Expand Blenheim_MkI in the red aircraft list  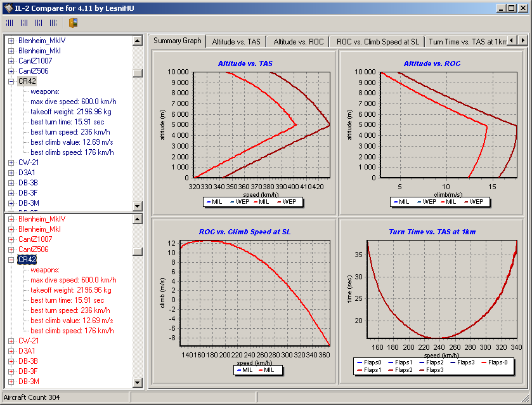point(11,229)
